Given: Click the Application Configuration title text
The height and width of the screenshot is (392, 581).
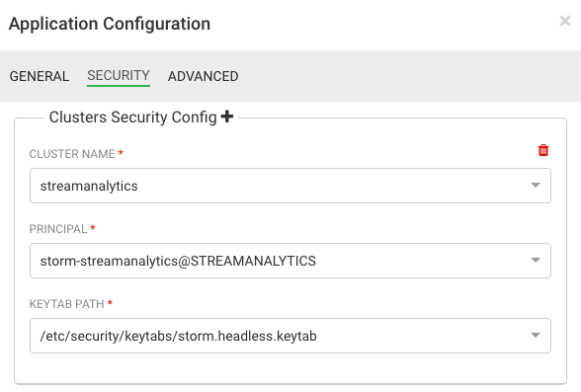Looking at the screenshot, I should click(110, 24).
